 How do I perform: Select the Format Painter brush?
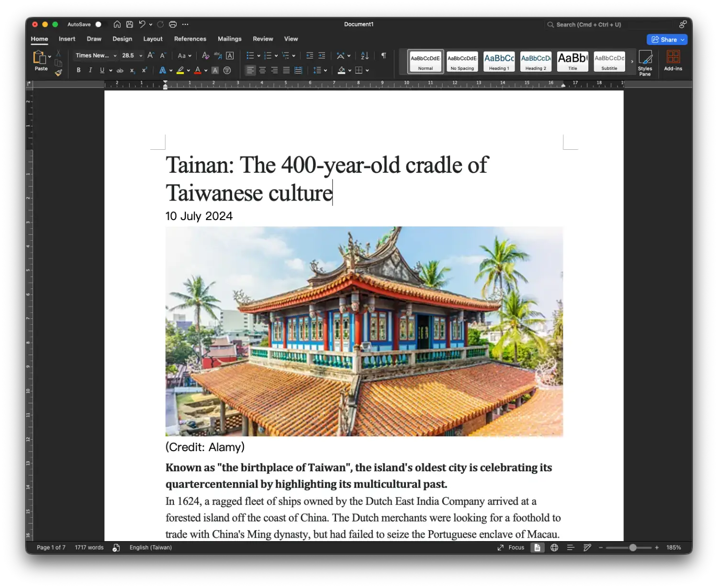click(58, 73)
